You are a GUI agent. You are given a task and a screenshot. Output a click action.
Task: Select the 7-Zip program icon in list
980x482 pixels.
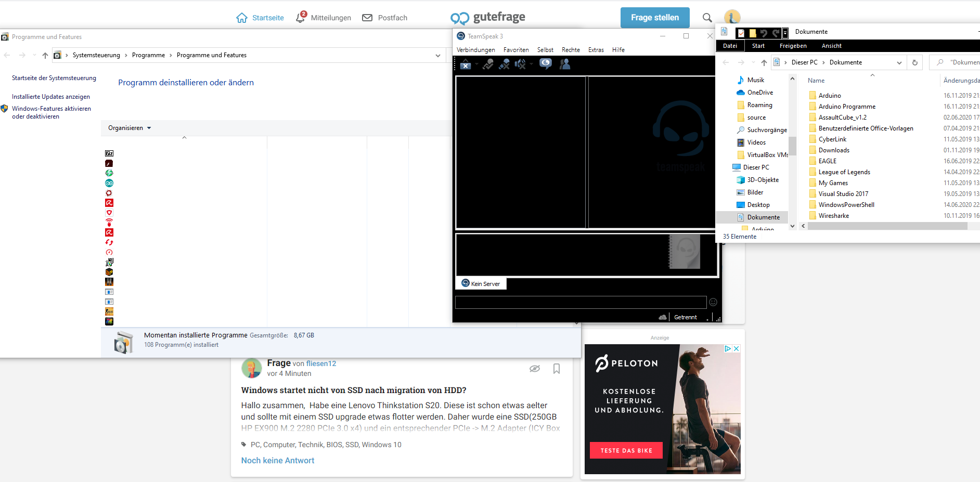coord(109,153)
